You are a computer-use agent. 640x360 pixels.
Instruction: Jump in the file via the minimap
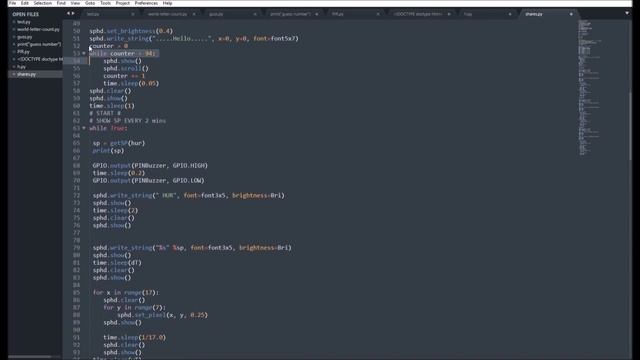[x=590, y=88]
